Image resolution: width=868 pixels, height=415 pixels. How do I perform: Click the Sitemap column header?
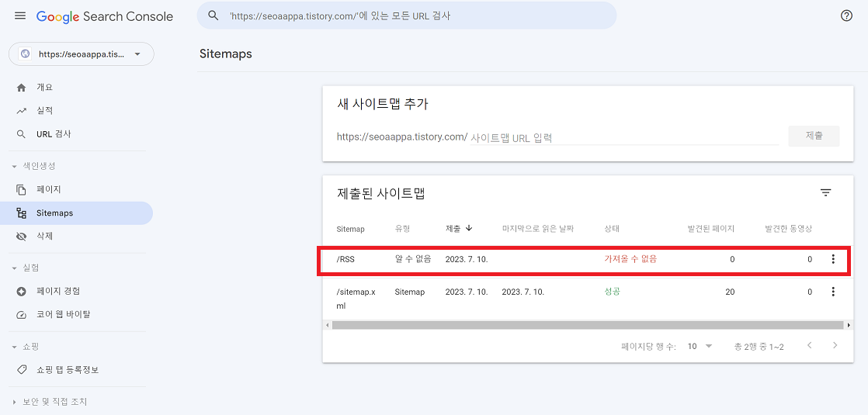[350, 229]
